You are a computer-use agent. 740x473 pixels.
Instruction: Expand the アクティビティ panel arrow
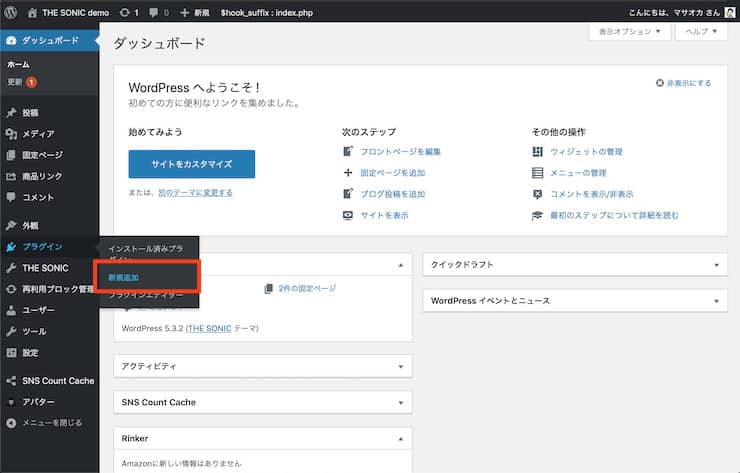click(x=401, y=366)
